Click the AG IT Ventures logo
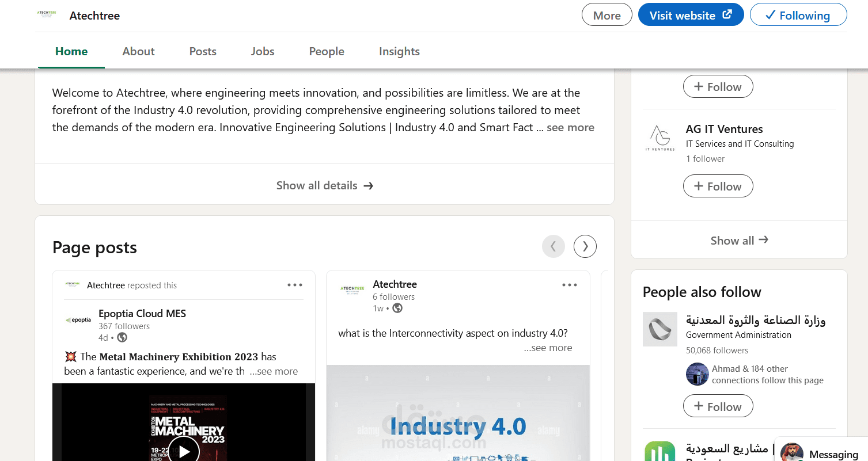This screenshot has height=461, width=868. tap(660, 138)
